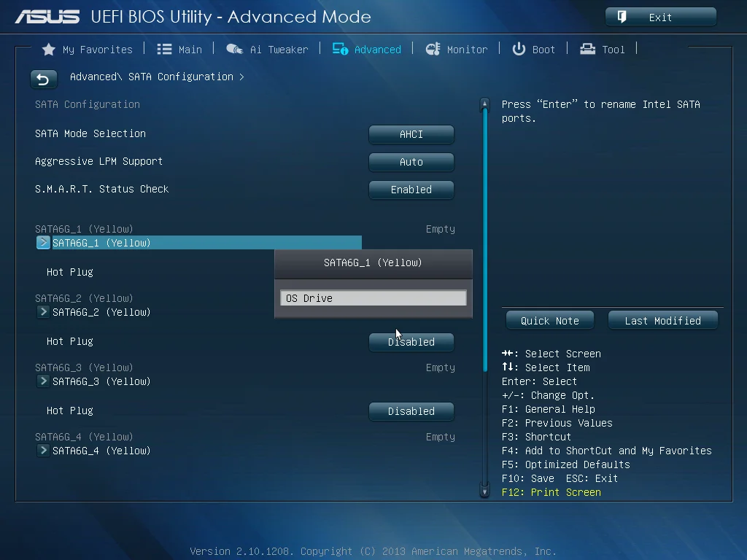The image size is (747, 560).
Task: Click Hot Plug label under SATA6G_2
Action: 70,341
